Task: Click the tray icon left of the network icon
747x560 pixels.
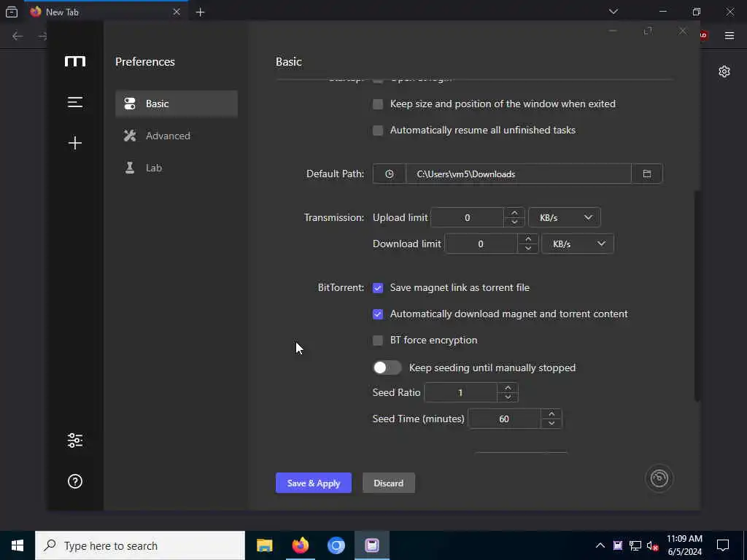Action: tap(618, 545)
